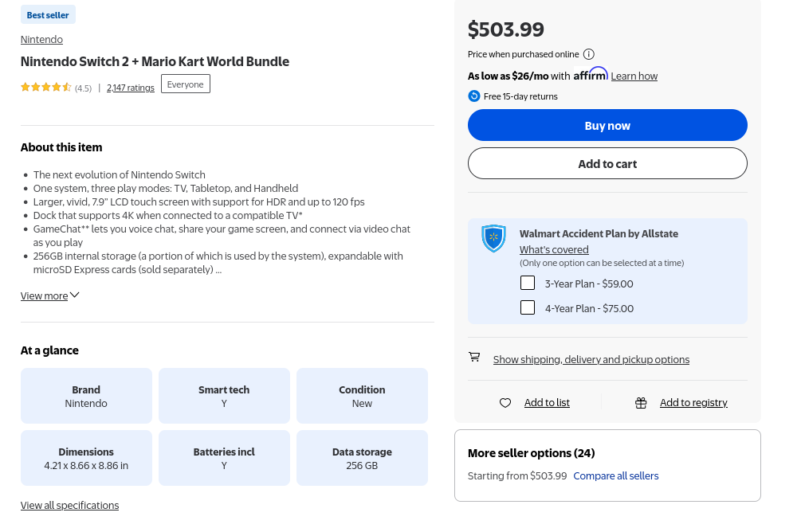Image resolution: width=801 pixels, height=532 pixels.
Task: Open View all specifications link
Action: (69, 506)
